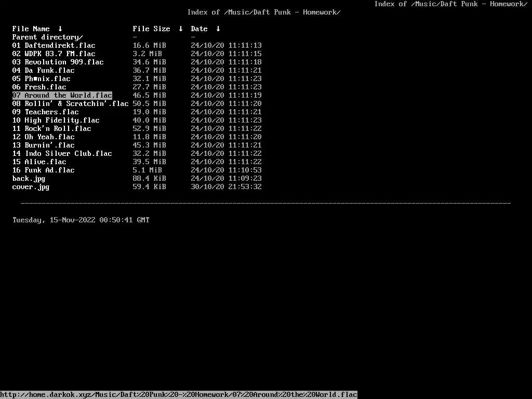Click the 88.4 KiB size value
Viewport: 532px width, 399px height.
[x=149, y=179]
